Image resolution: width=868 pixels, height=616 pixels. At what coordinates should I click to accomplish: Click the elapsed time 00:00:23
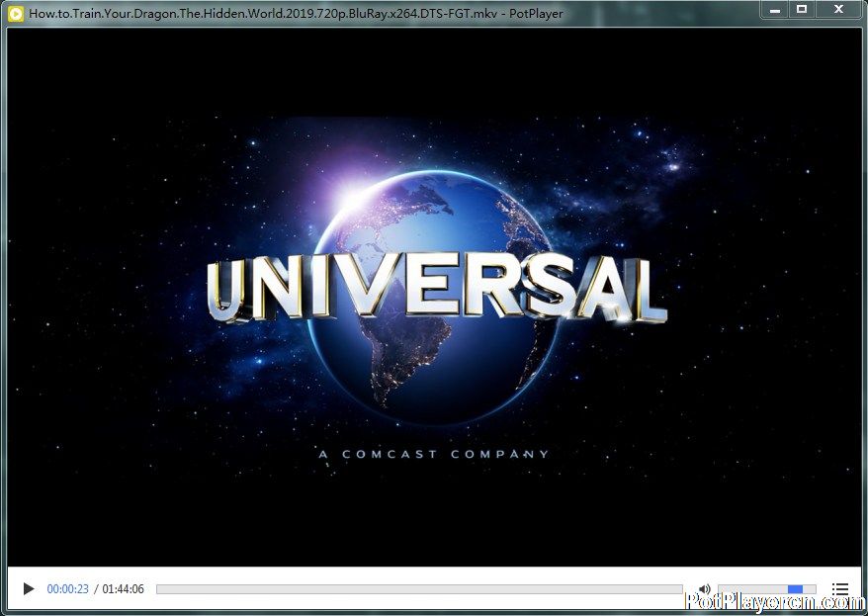(67, 589)
